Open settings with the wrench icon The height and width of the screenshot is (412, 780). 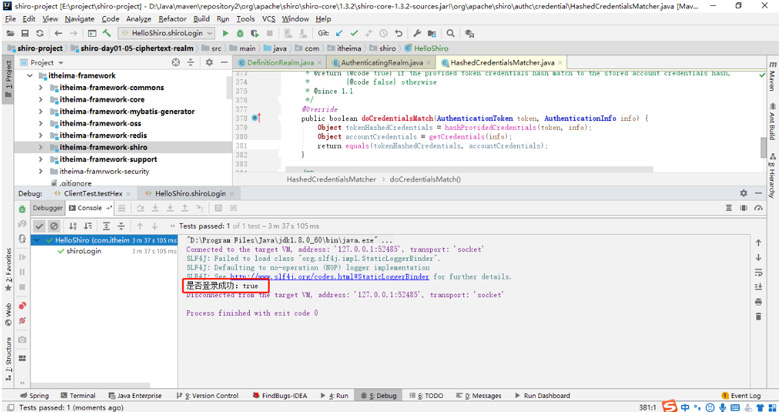click(x=417, y=33)
